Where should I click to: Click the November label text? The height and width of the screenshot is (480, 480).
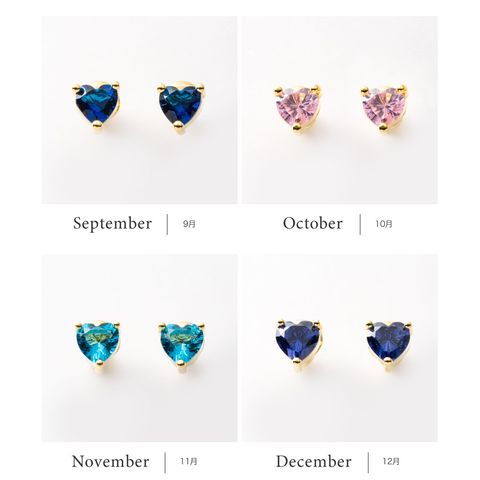111,462
